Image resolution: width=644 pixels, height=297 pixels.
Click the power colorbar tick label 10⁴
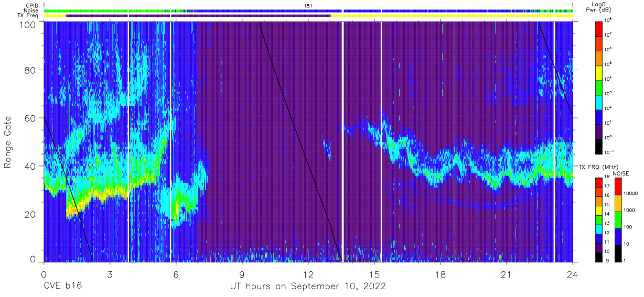(608, 79)
